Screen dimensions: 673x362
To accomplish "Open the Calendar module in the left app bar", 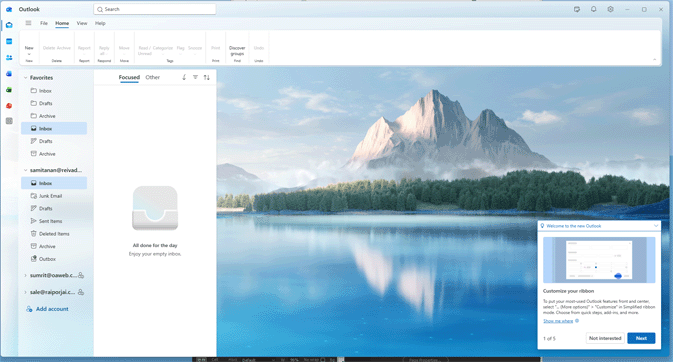I will [9, 41].
